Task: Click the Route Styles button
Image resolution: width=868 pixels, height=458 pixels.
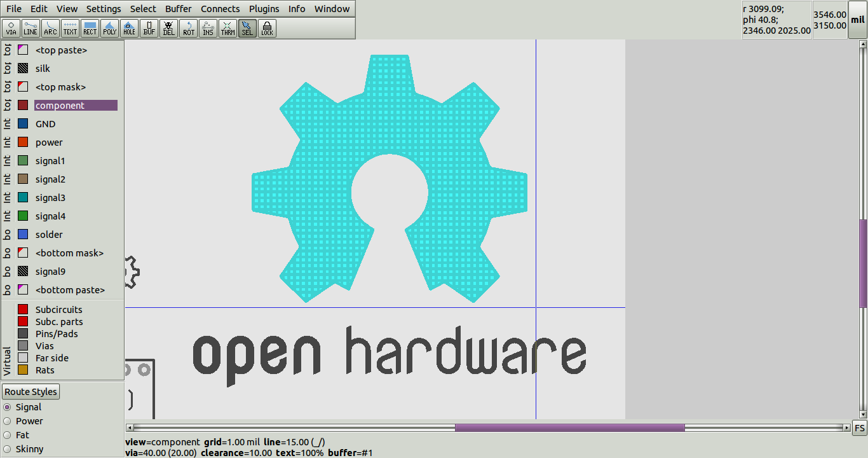Action: pos(31,391)
